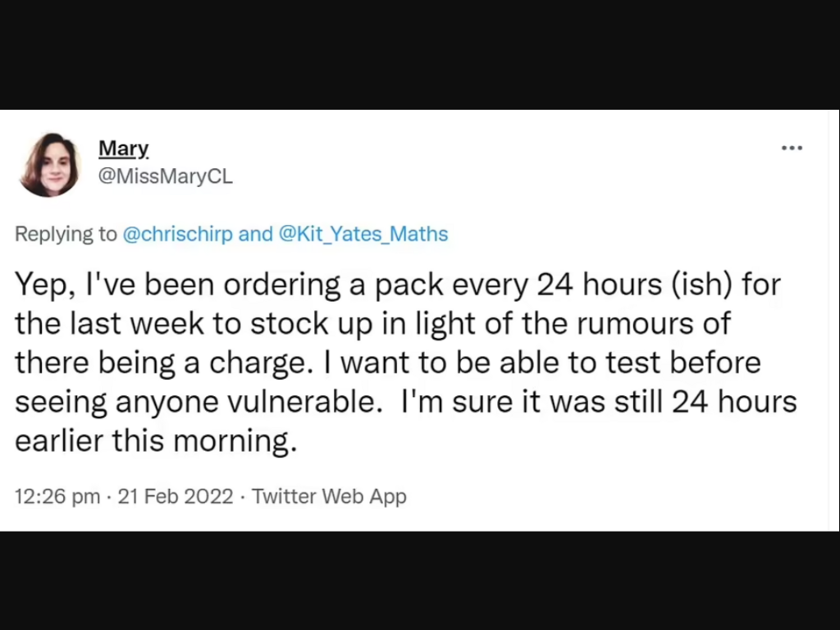Click the black bar above the tweet
840x630 pixels.
(x=420, y=55)
